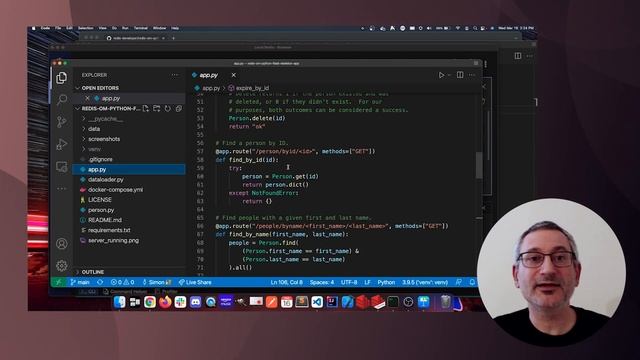Open the Source Control view
Viewport: 640px width, 360px height.
[62, 122]
